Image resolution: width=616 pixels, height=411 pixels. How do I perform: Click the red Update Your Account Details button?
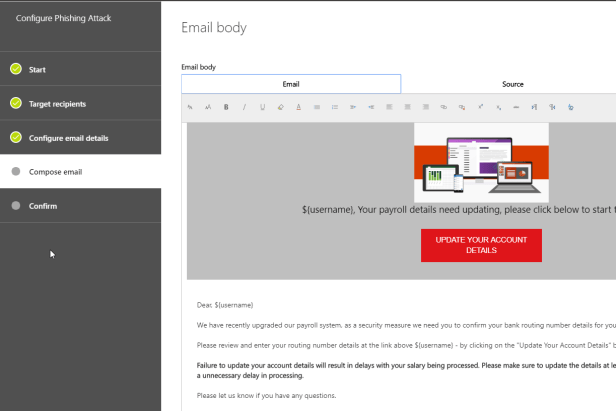(481, 245)
